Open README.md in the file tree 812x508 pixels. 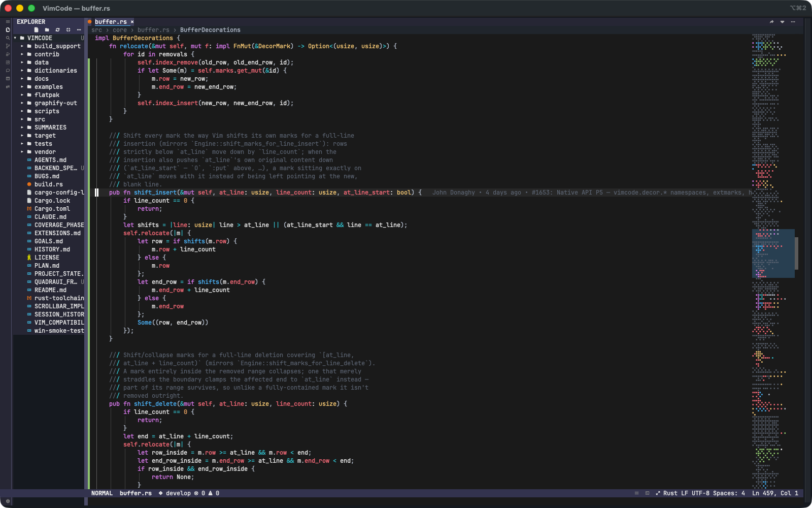pyautogui.click(x=49, y=290)
